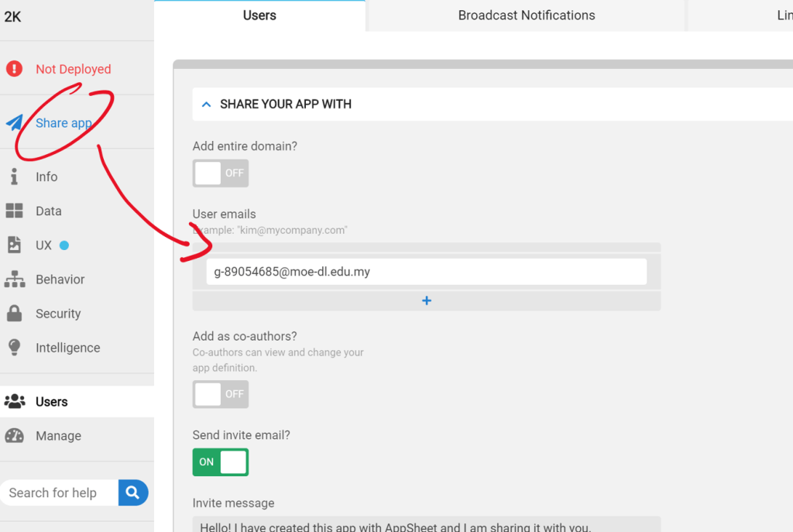Collapse the Share Your App With section
This screenshot has width=793, height=532.
[206, 104]
